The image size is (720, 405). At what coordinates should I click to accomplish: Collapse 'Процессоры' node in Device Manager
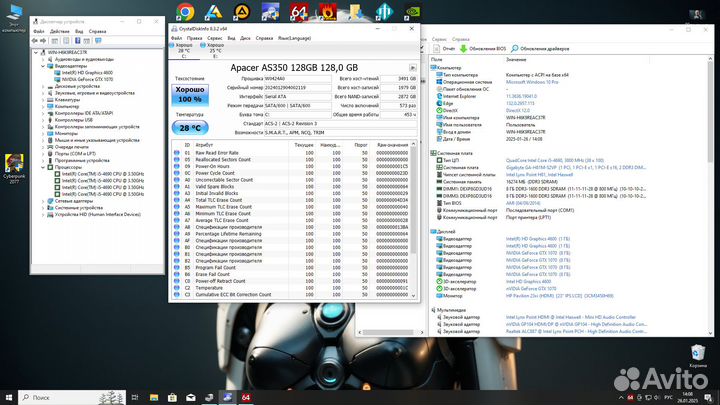point(43,167)
